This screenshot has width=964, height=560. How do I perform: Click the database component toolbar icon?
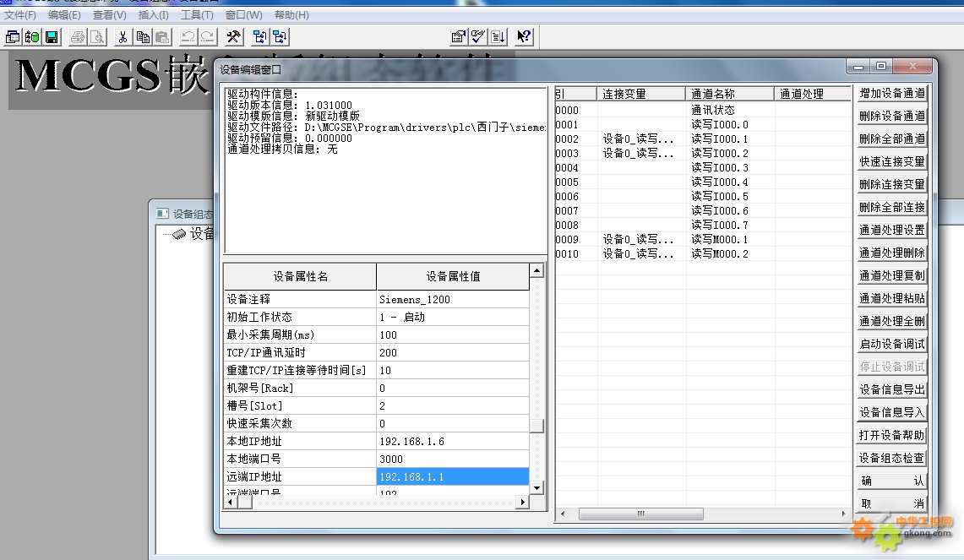32,37
